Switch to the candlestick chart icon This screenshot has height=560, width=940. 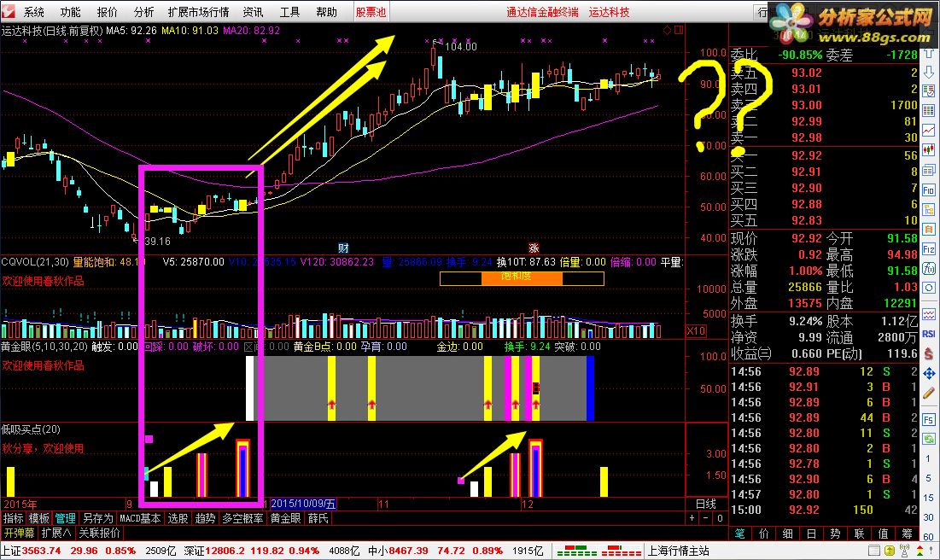point(929,149)
